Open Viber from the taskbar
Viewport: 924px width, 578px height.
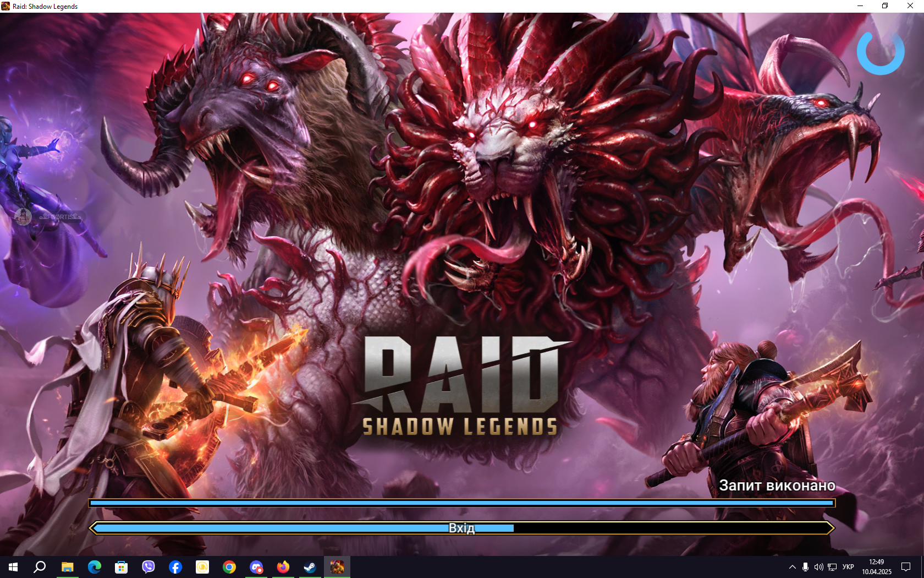click(148, 567)
